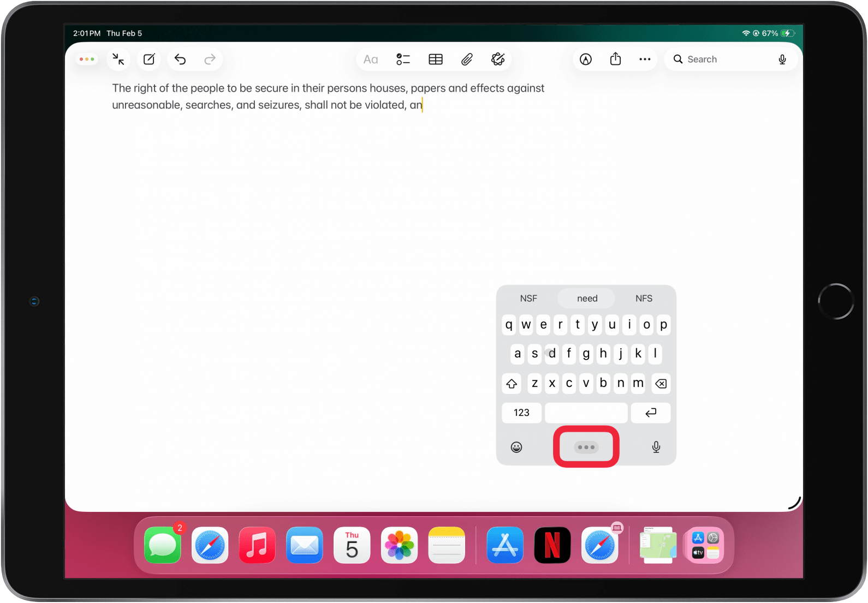868x603 pixels.
Task: Open the App Library folder
Action: pos(705,545)
